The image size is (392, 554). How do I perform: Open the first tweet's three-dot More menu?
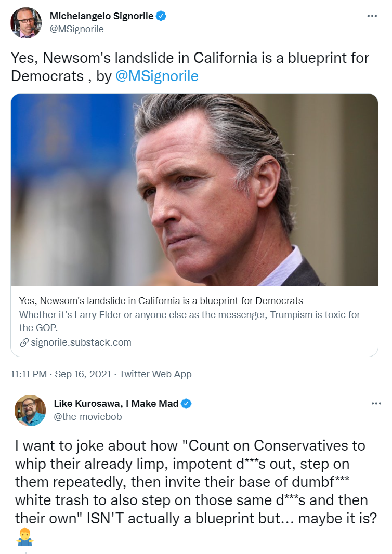click(372, 16)
